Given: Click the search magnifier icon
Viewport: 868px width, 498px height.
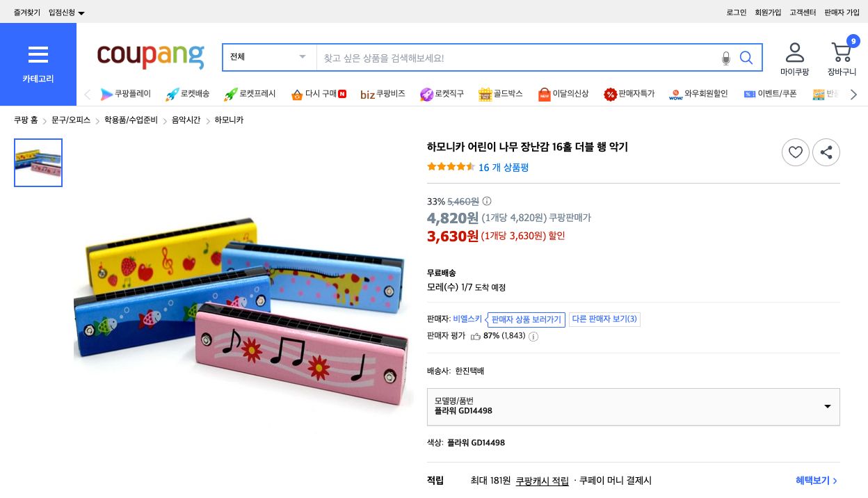Looking at the screenshot, I should (746, 58).
